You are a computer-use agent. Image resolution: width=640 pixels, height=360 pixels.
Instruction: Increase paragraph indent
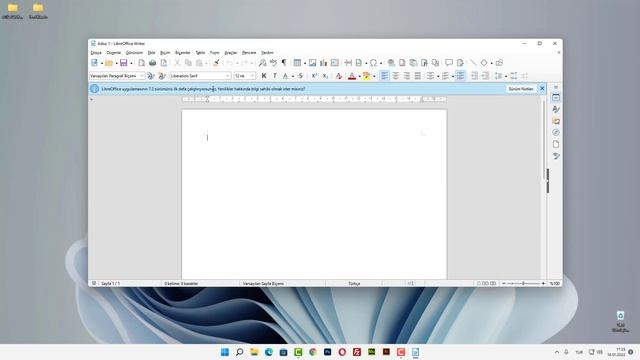pos(474,76)
